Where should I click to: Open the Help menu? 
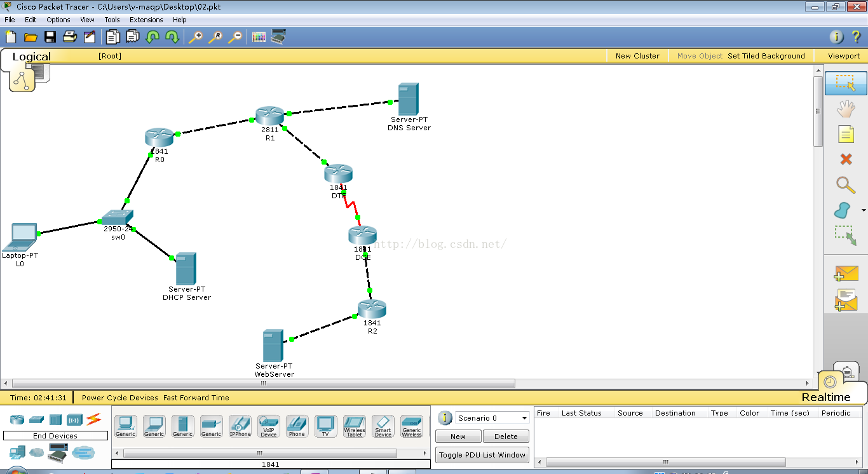(x=180, y=20)
